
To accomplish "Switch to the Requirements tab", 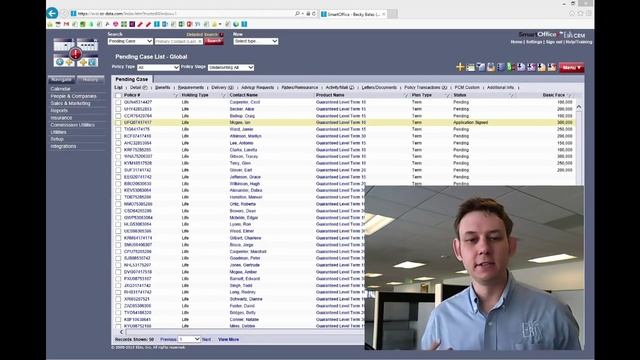I will coord(191,87).
